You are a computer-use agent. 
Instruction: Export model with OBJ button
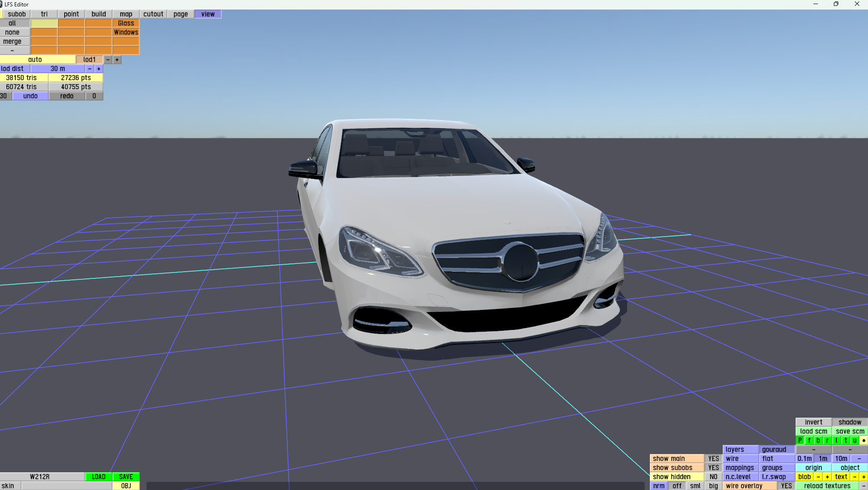[x=126, y=486]
